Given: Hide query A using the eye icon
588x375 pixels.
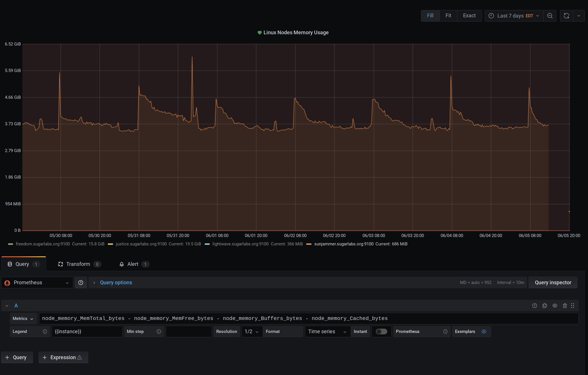Looking at the screenshot, I should coord(555,306).
